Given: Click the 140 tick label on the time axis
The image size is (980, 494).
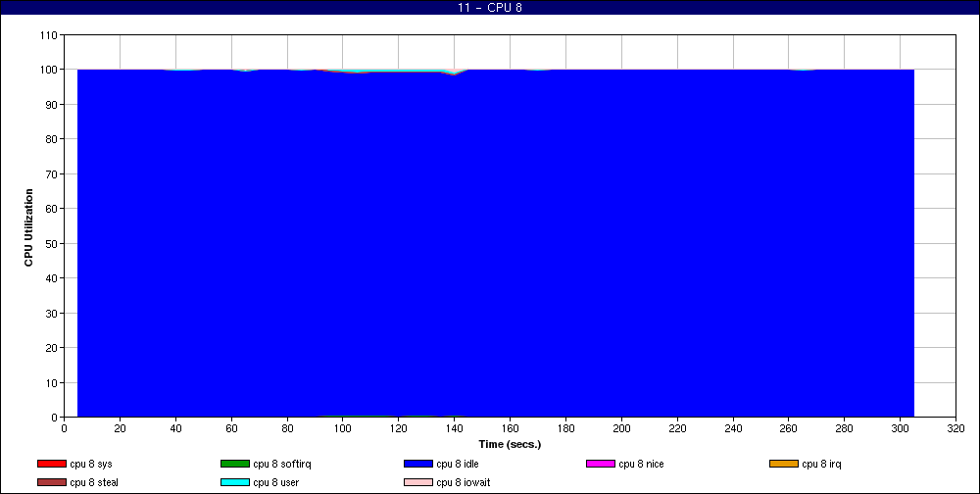Looking at the screenshot, I should (x=455, y=428).
